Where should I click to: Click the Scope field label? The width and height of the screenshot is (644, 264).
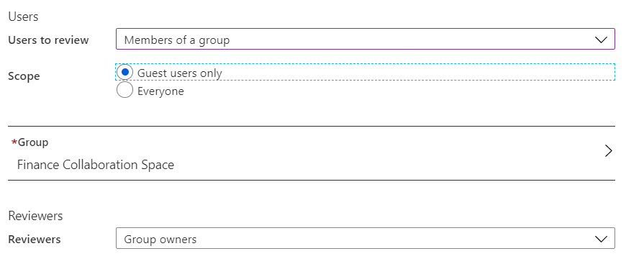coord(24,76)
